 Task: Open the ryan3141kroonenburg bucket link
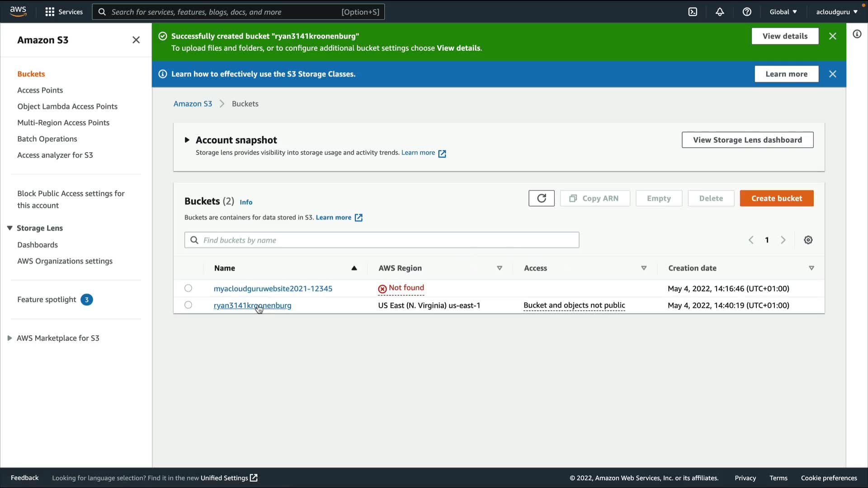click(252, 305)
